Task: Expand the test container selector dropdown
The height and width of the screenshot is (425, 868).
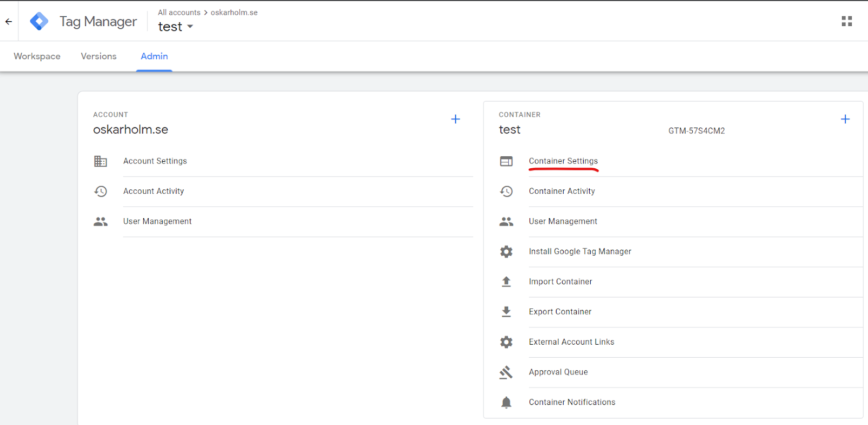Action: click(x=175, y=27)
